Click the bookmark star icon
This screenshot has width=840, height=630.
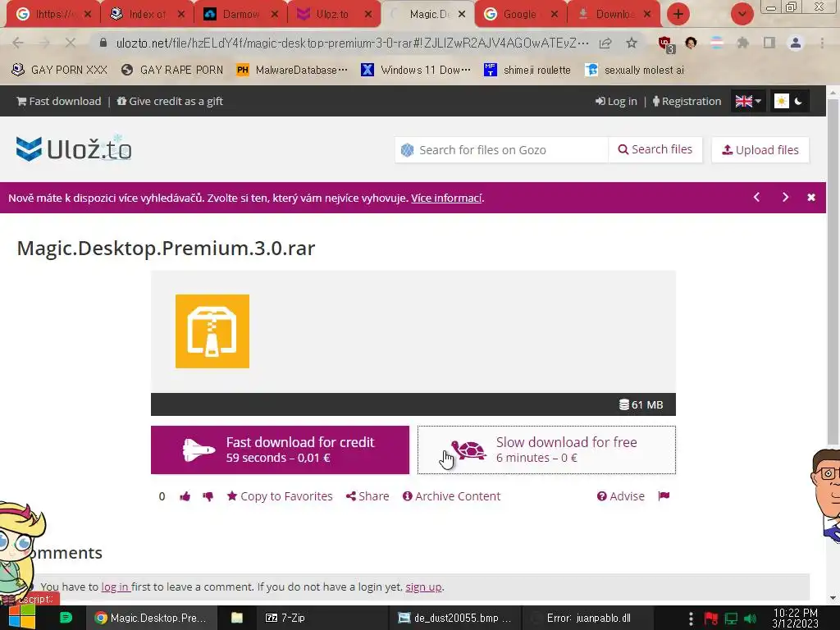tap(632, 43)
